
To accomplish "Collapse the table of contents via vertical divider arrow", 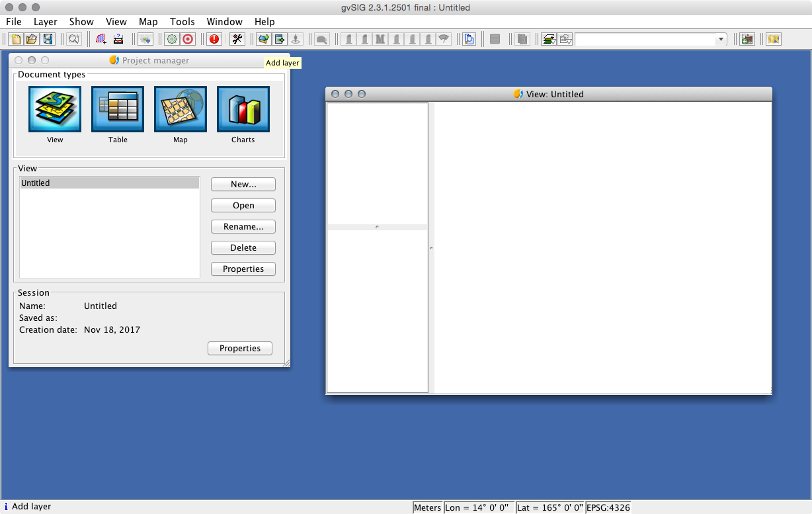I will click(x=431, y=248).
